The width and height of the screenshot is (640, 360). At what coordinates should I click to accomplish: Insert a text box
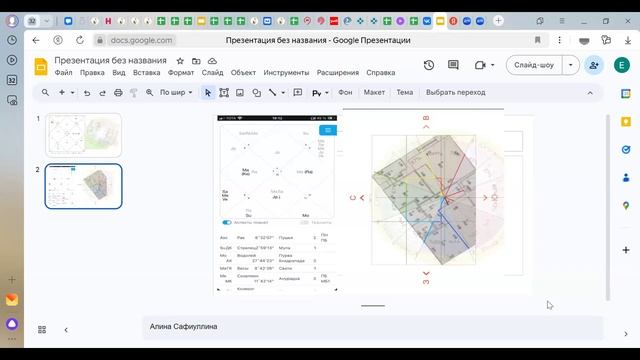tap(224, 93)
